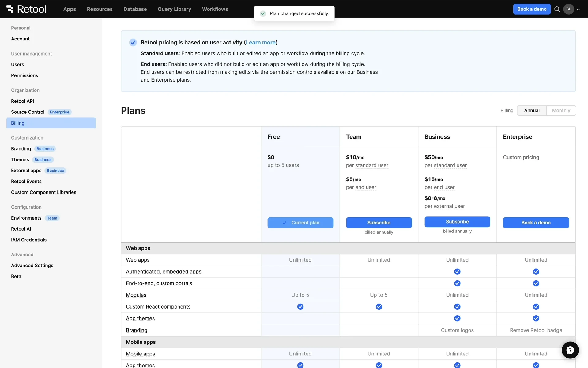Viewport: 588px width, 368px height.
Task: Open the search magnifier icon
Action: coord(557,9)
